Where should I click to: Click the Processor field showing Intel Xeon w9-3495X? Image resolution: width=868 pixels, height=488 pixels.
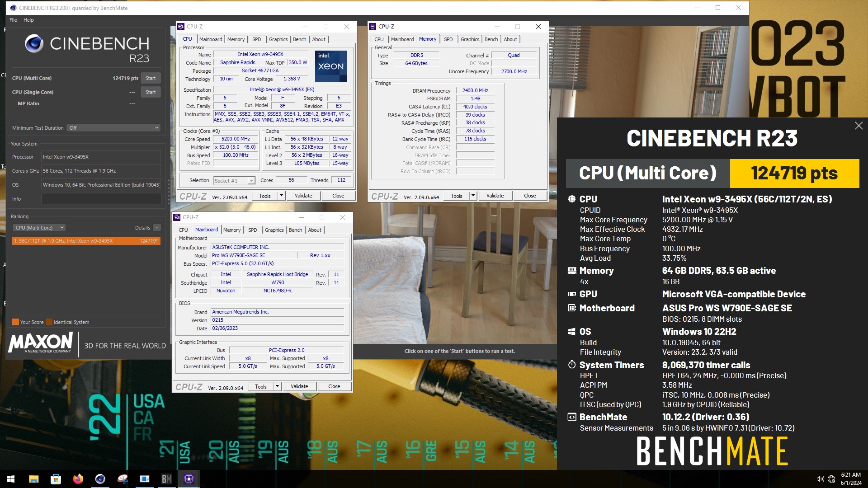coord(101,157)
